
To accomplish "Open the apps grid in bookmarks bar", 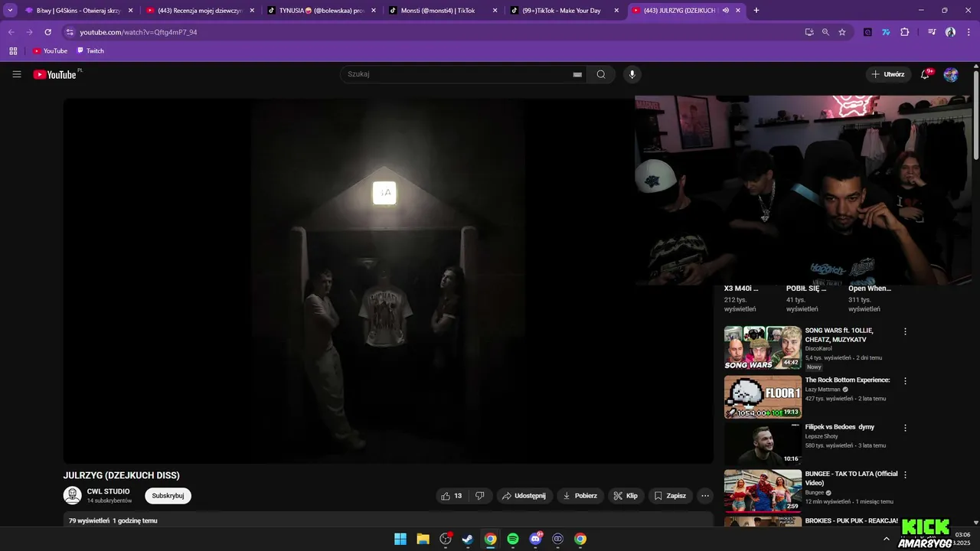I will (13, 51).
